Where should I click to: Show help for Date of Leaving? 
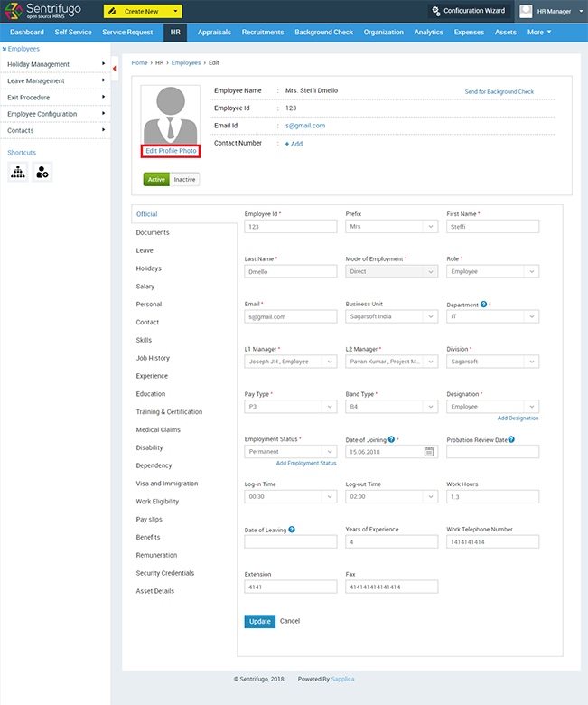[x=292, y=529]
